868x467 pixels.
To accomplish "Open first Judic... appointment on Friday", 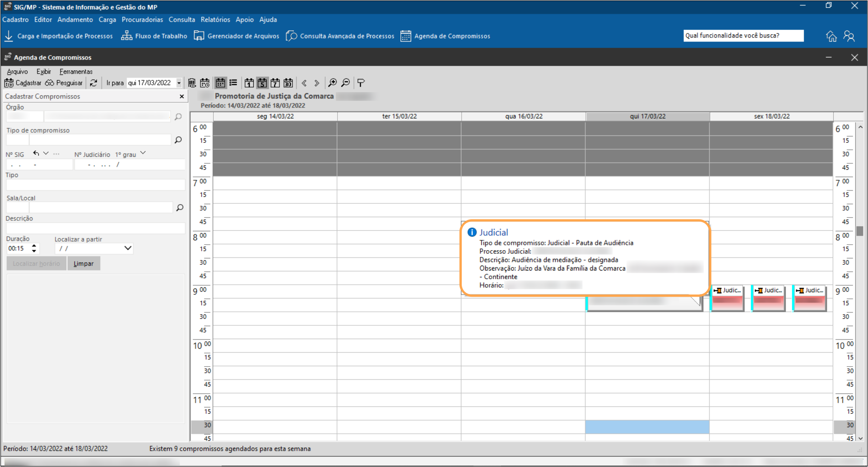I will 727,298.
